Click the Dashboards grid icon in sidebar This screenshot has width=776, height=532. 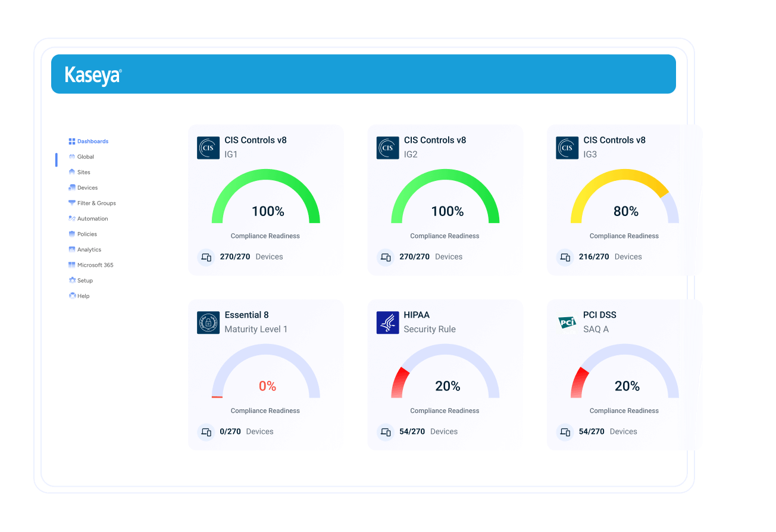[72, 142]
